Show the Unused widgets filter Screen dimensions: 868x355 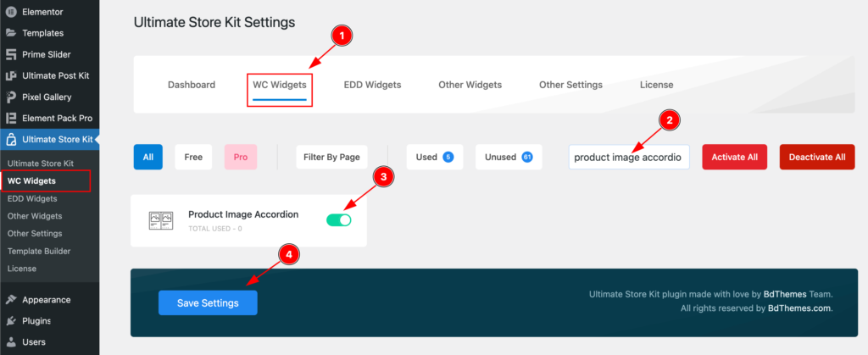(x=509, y=157)
